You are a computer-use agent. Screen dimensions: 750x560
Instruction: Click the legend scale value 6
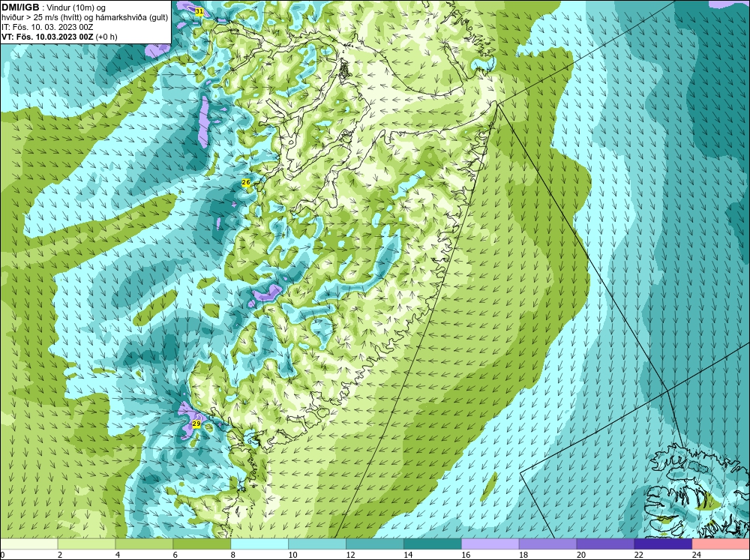175,555
